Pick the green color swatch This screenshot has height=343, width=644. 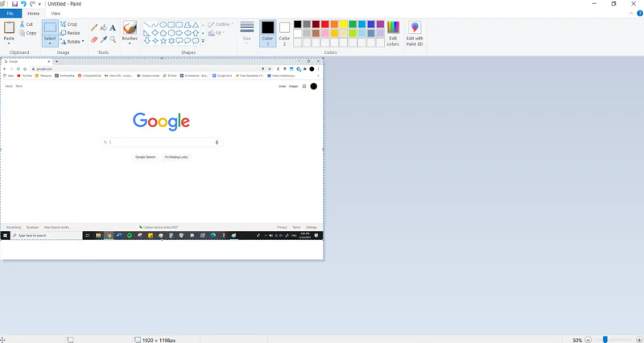pyautogui.click(x=353, y=24)
